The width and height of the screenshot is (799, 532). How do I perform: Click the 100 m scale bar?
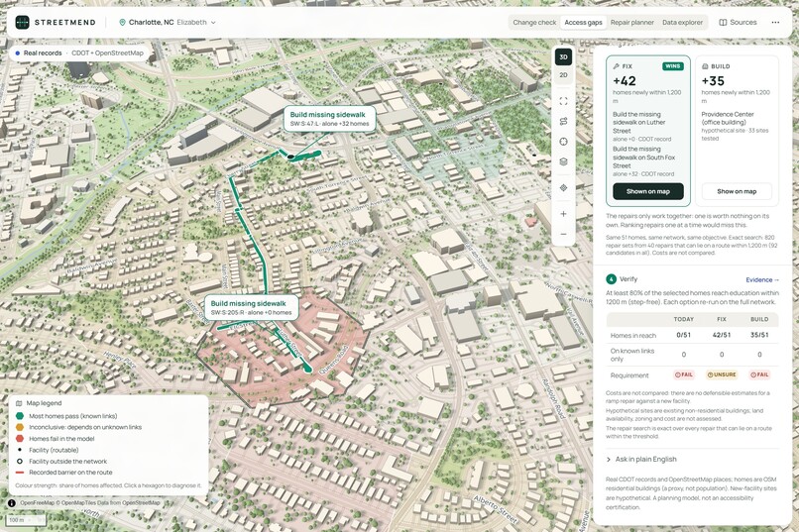click(26, 520)
